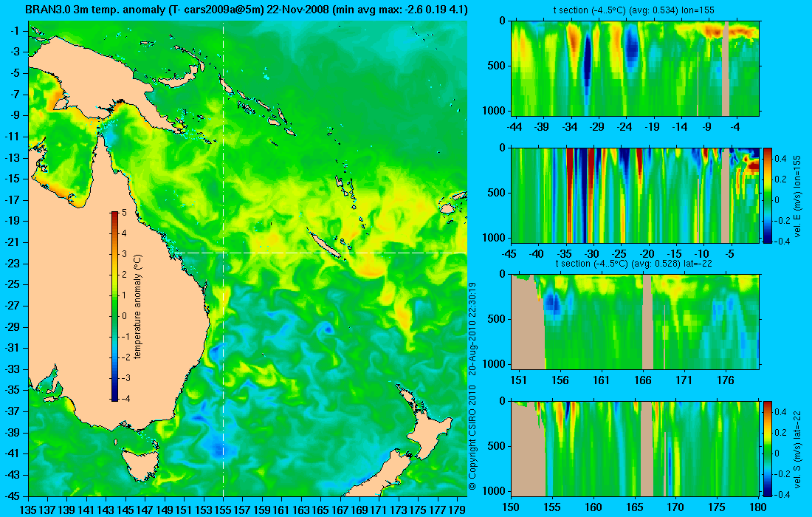
Task: Select the "vel. E (m/s) lon=155" label
Action: [798, 196]
